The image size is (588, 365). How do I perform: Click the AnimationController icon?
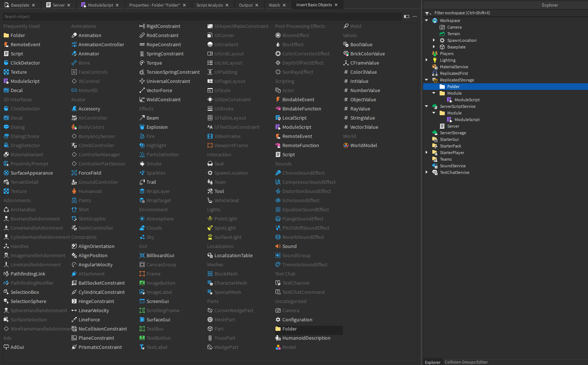(x=74, y=45)
